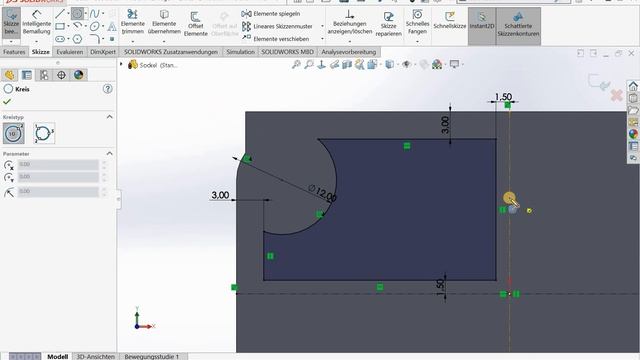Select the Polygon sketch tool
Viewport: 640px width, 360px height.
[x=77, y=39]
